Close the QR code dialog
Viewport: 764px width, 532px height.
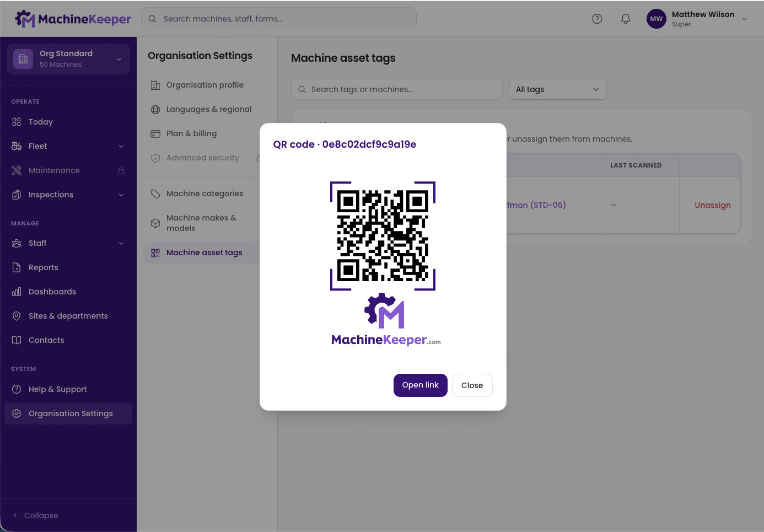point(472,385)
